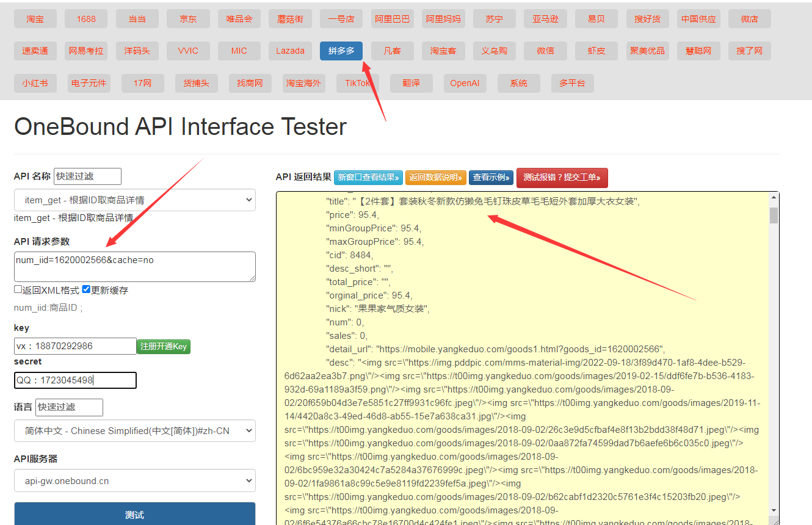Switch to the 电子元件 tab
This screenshot has height=525, width=812.
[89, 83]
